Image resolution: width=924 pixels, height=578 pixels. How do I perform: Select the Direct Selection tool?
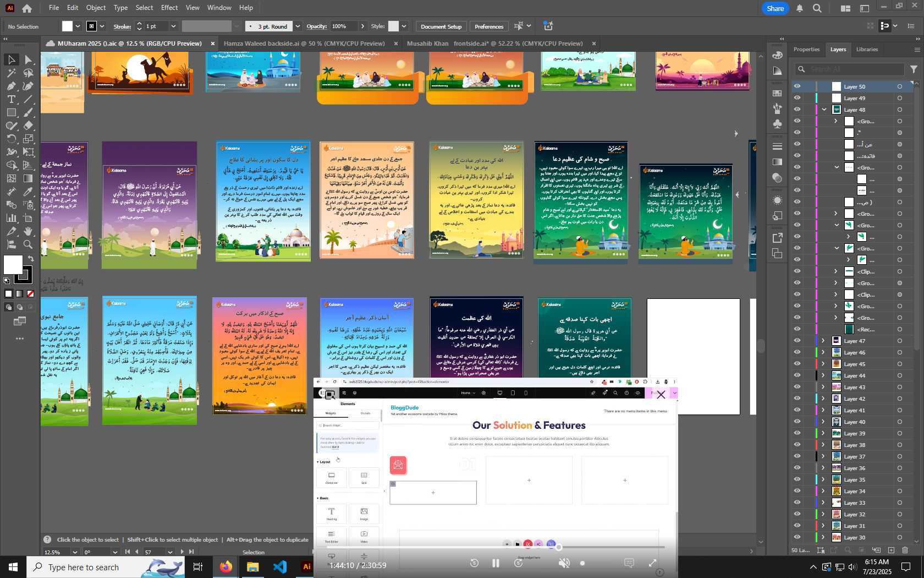coord(29,59)
